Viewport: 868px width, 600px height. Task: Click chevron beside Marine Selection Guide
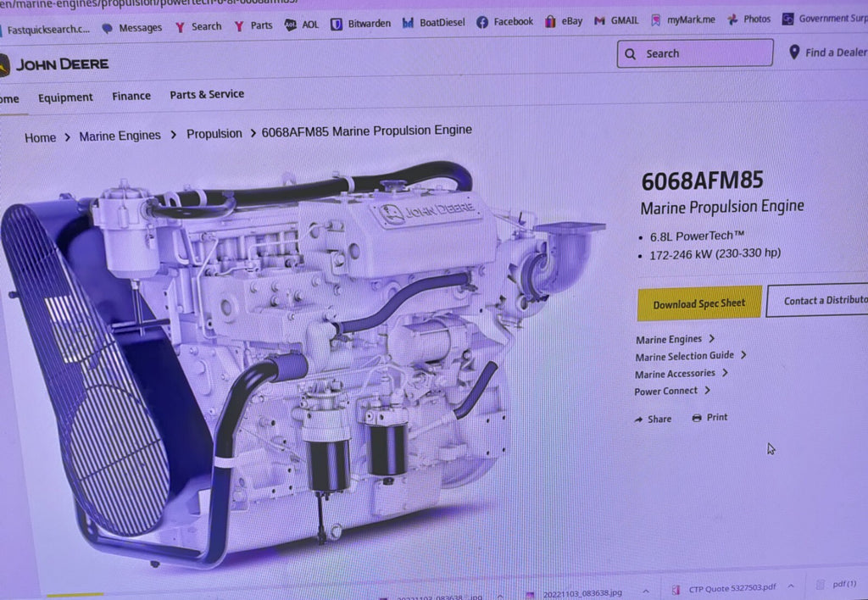coord(743,355)
